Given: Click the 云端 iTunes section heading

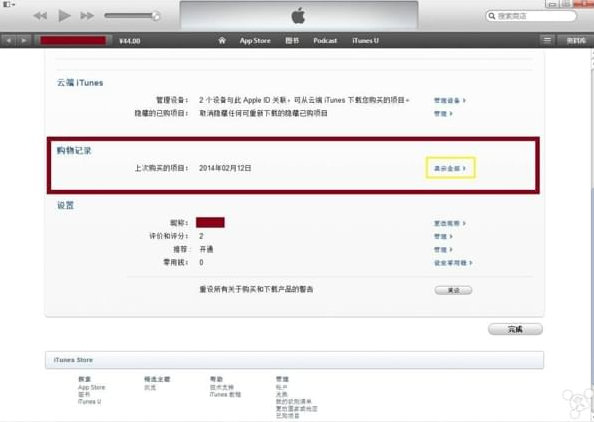Looking at the screenshot, I should click(80, 83).
